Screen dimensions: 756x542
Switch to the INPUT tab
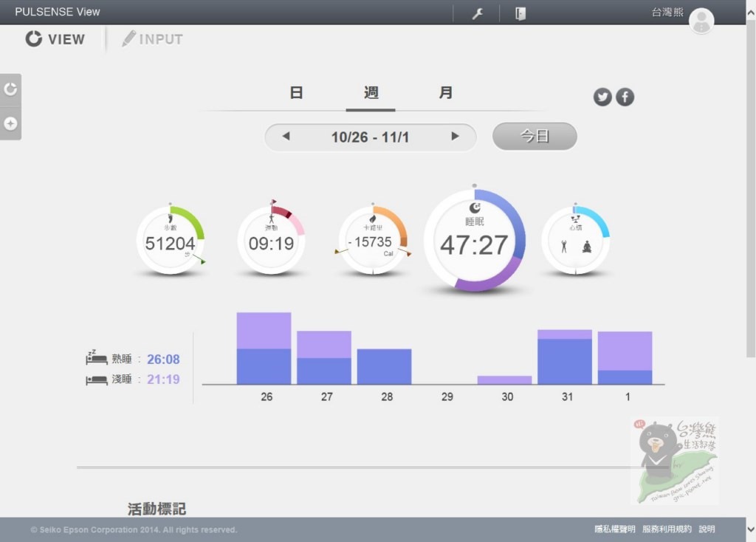152,39
